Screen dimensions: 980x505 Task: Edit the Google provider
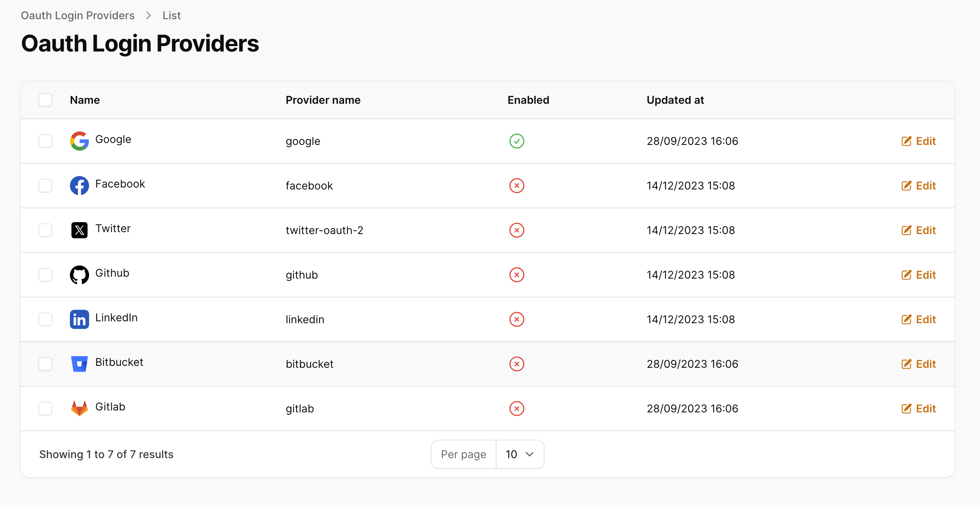pos(919,141)
